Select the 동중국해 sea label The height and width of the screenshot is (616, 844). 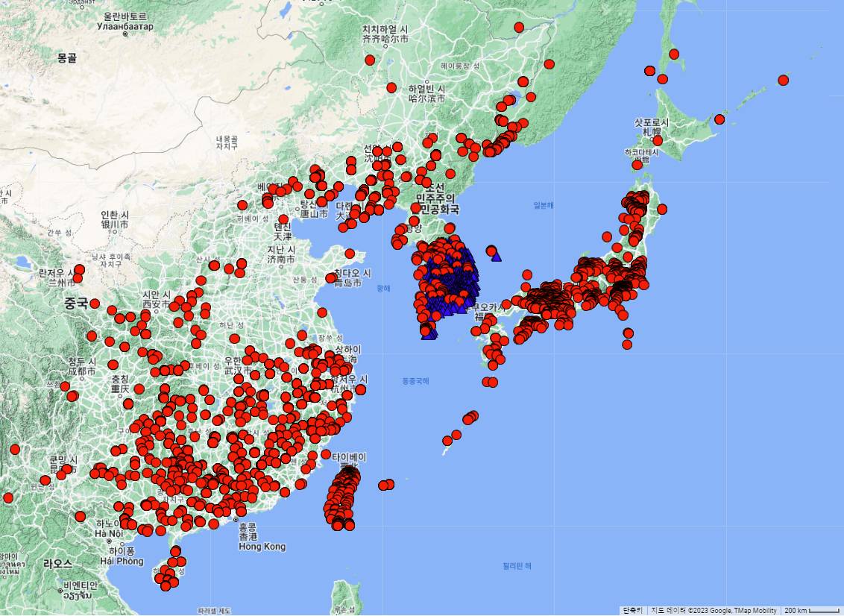(415, 381)
